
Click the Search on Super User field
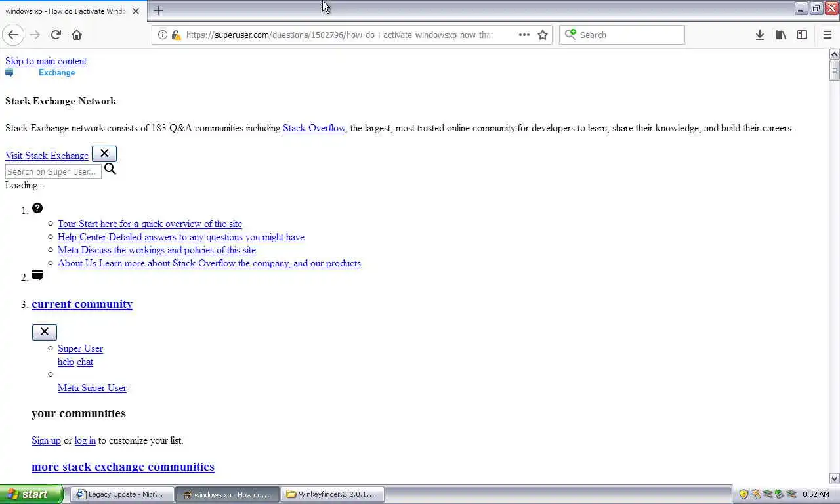53,171
